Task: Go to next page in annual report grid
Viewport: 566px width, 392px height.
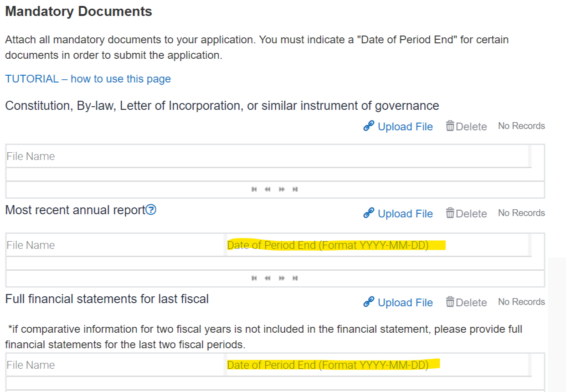Action: coord(282,279)
